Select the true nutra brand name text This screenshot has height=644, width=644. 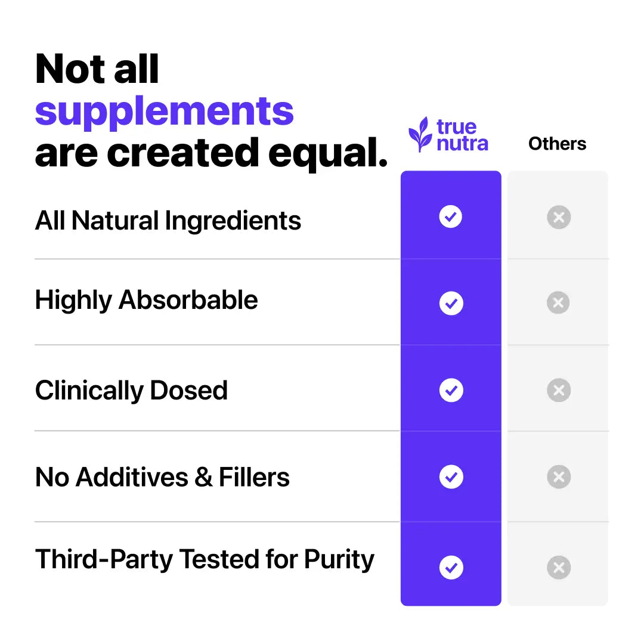click(463, 135)
